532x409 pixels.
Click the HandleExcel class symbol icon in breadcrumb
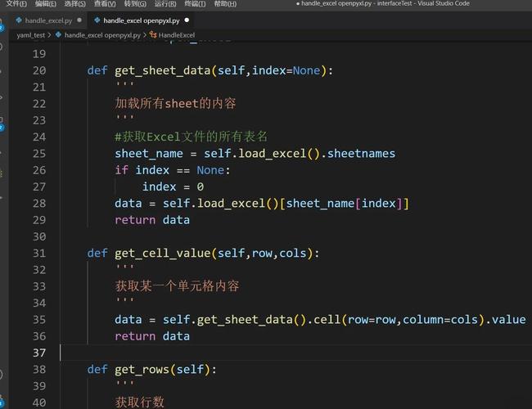pos(153,34)
